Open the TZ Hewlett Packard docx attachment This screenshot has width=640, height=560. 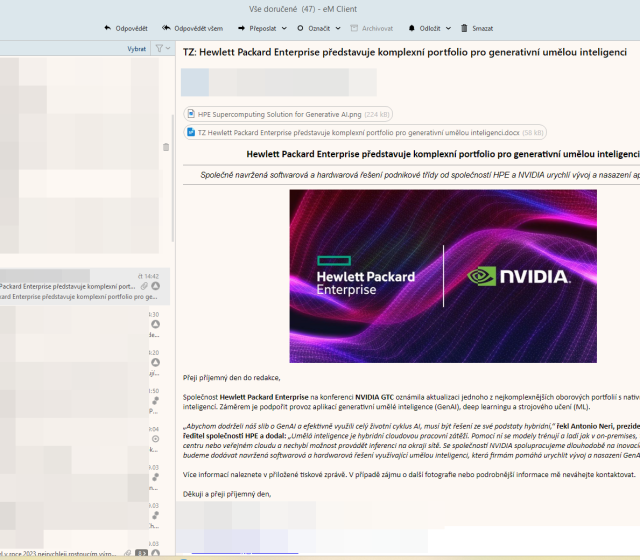click(365, 132)
